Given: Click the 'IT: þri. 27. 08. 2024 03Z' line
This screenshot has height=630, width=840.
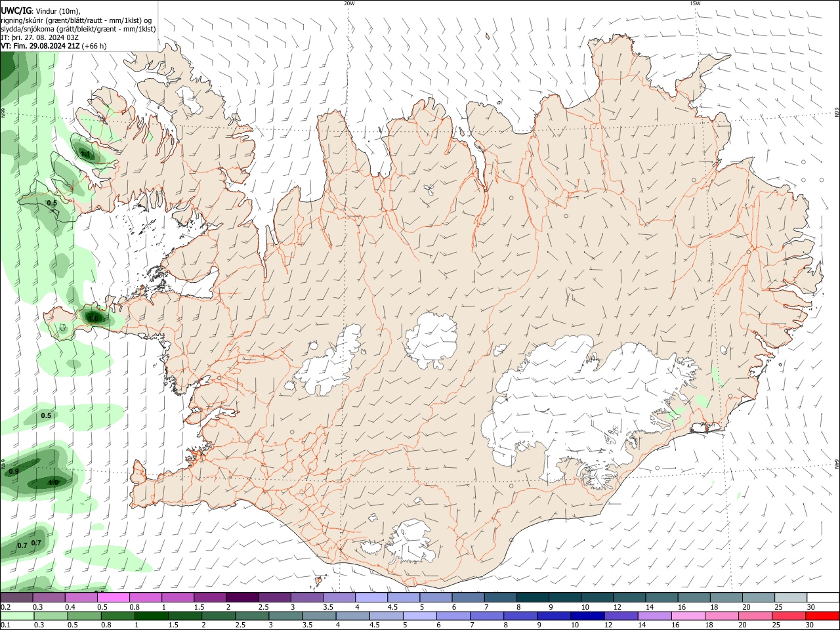Looking at the screenshot, I should pos(39,37).
